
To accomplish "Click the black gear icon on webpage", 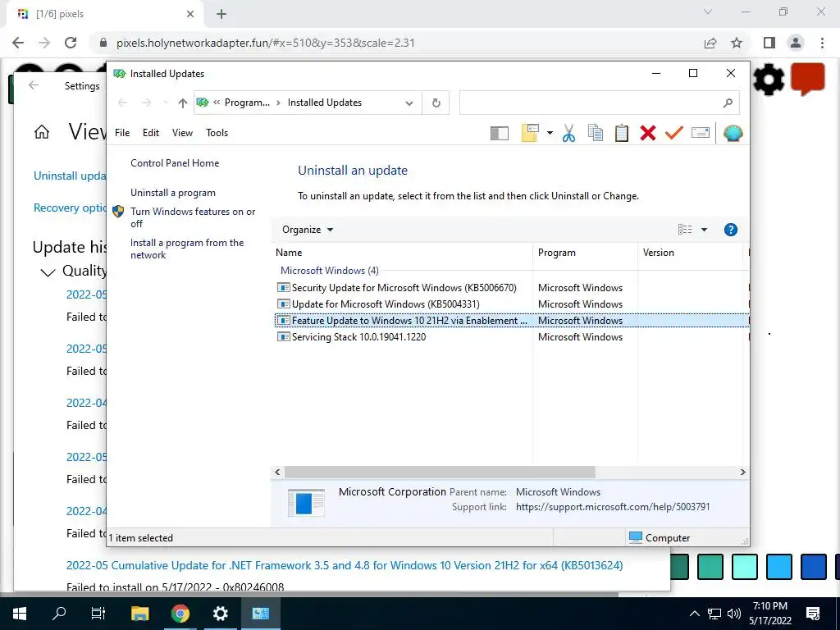I will tap(768, 80).
